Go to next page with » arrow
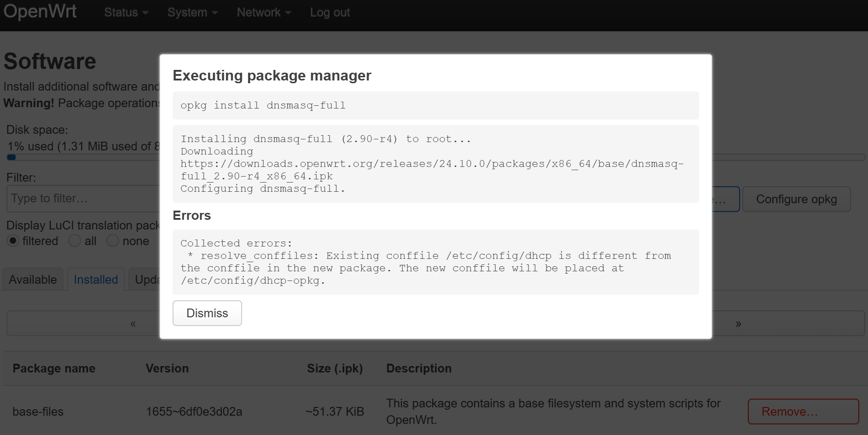Image resolution: width=868 pixels, height=435 pixels. pos(738,324)
